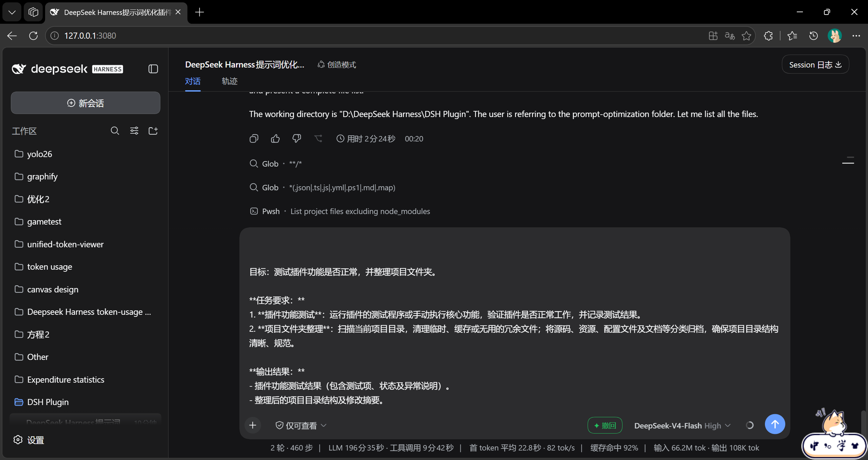Open browser extensions puzzle icon
This screenshot has height=460, width=868.
tap(768, 36)
